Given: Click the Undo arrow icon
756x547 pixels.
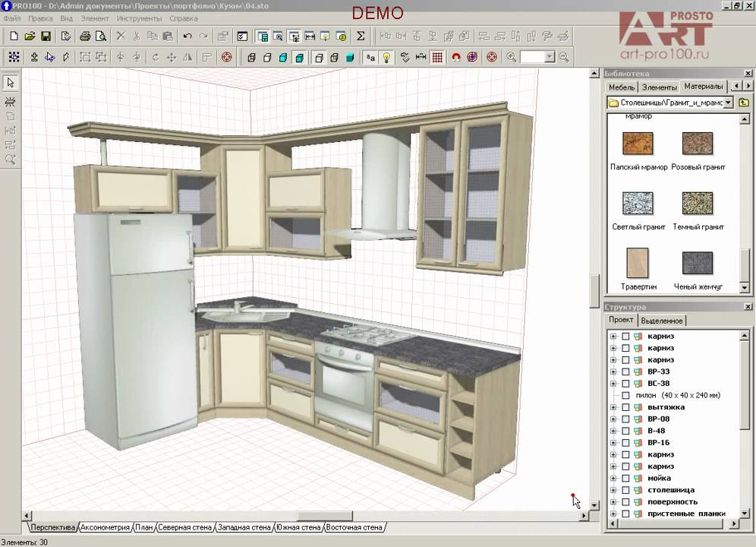Looking at the screenshot, I should tap(187, 36).
